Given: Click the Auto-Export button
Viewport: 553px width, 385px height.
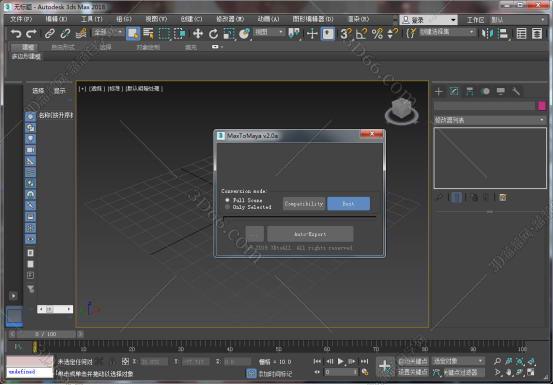Looking at the screenshot, I should click(x=310, y=234).
